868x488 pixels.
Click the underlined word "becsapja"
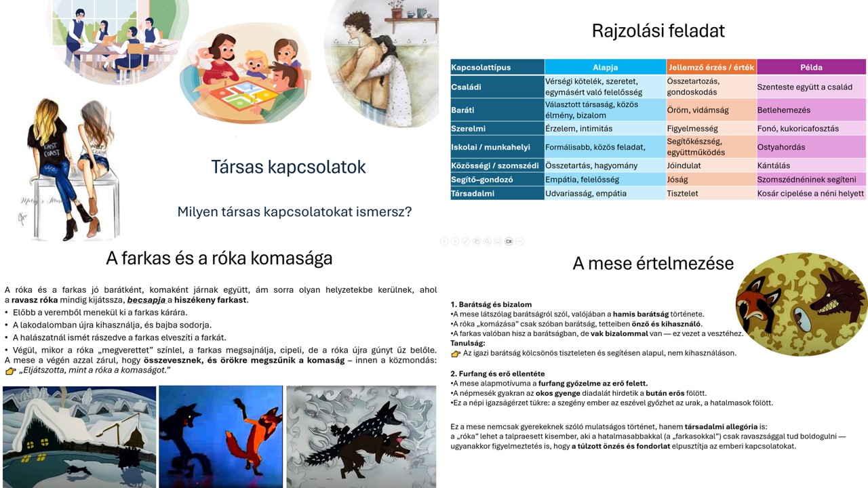click(146, 300)
